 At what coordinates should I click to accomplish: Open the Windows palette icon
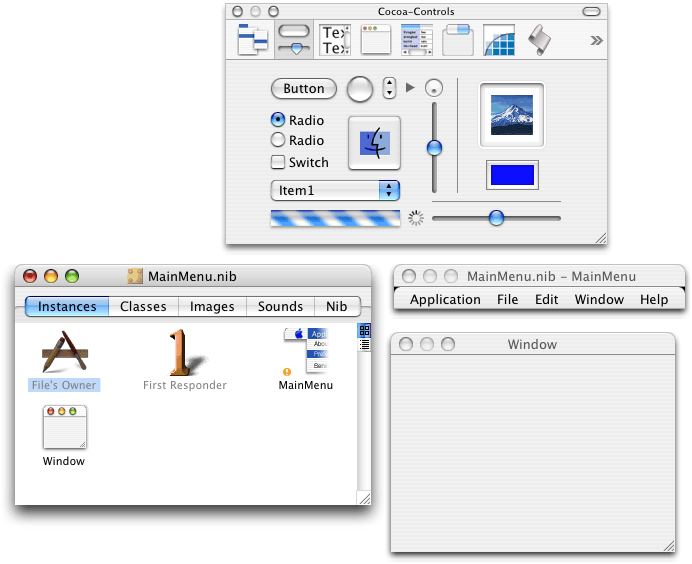pyautogui.click(x=376, y=40)
